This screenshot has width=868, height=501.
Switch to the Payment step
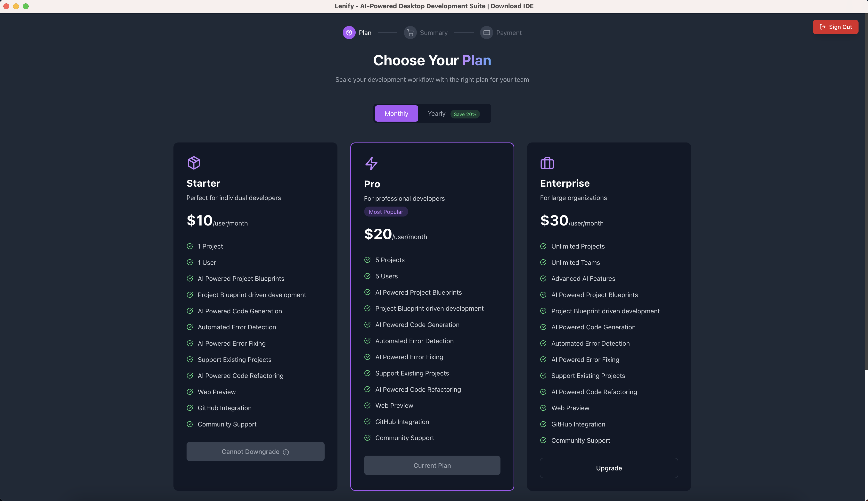pos(509,32)
